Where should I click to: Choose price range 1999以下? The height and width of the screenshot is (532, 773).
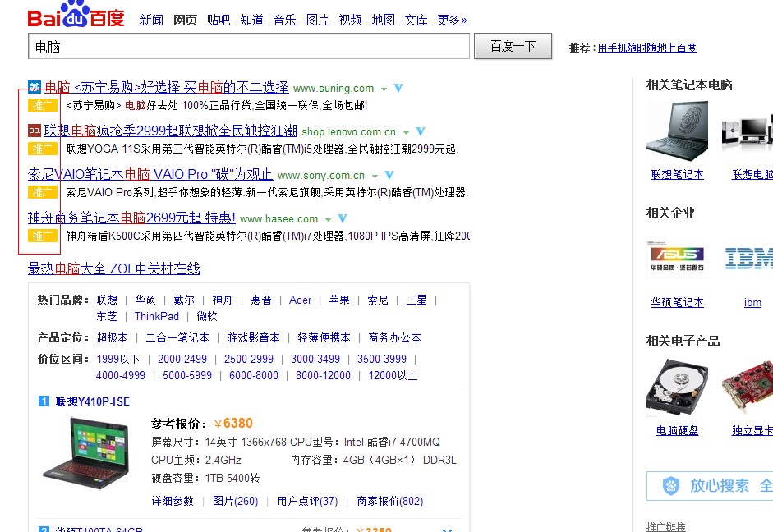pos(118,359)
